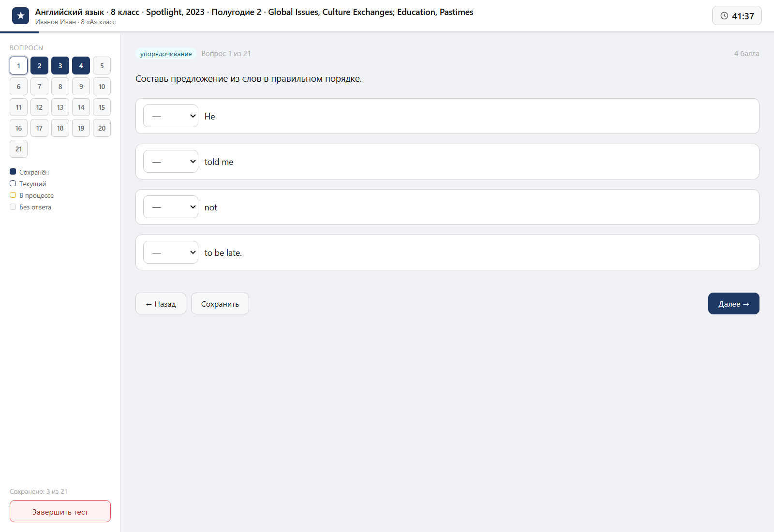Open the order dropdown for "to be late."
Image resolution: width=774 pixels, height=532 pixels.
coord(171,252)
